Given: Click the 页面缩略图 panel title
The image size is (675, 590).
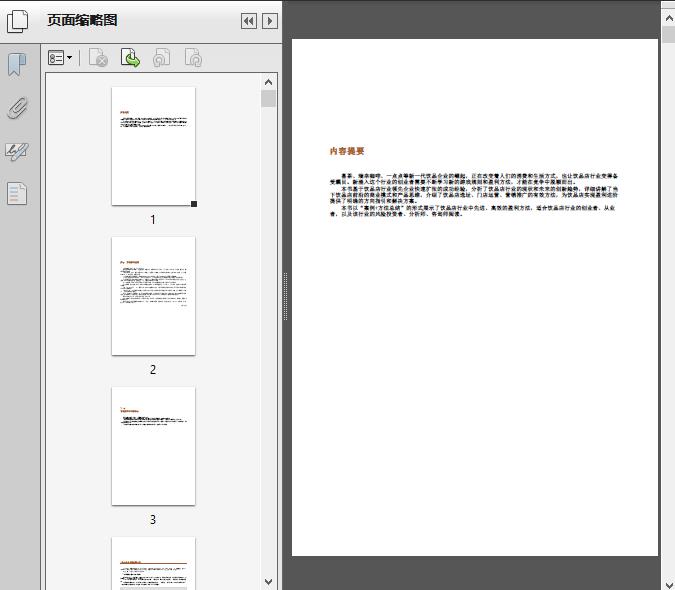Looking at the screenshot, I should tap(82, 20).
